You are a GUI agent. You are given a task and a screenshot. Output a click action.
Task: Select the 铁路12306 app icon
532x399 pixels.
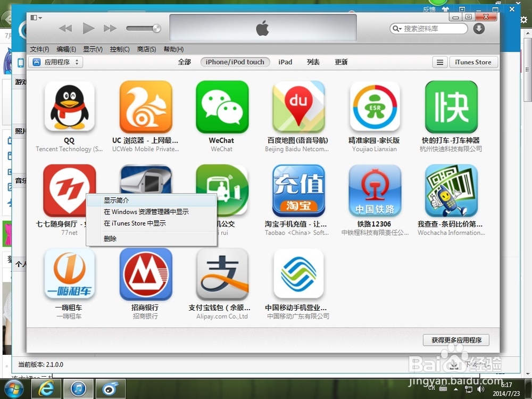375,190
